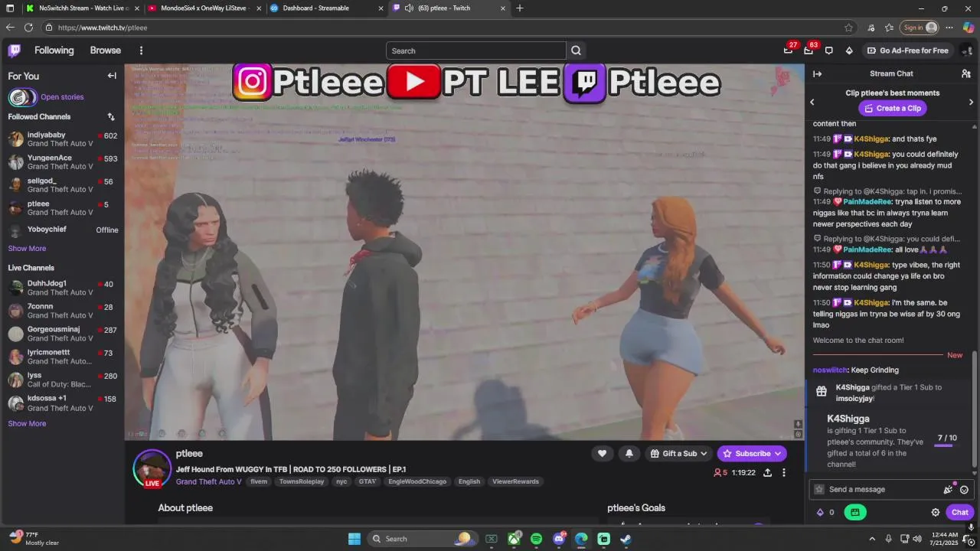
Task: Open chat community users icon
Action: 966,74
